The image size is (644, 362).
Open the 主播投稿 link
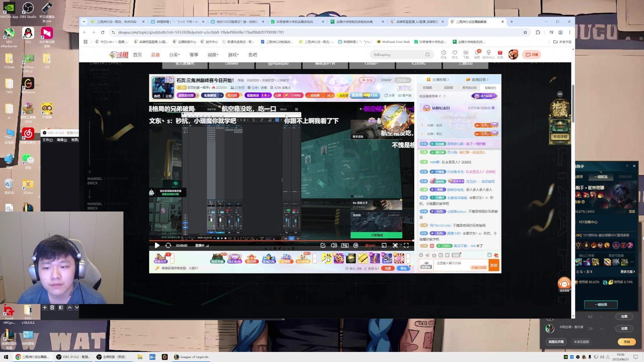click(x=438, y=79)
